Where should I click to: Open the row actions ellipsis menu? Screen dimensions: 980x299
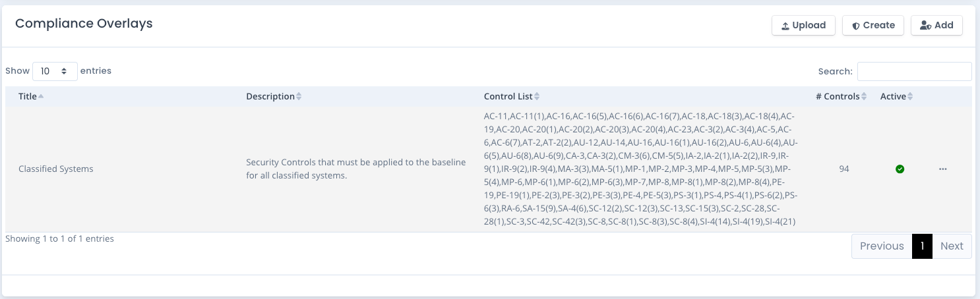(943, 169)
